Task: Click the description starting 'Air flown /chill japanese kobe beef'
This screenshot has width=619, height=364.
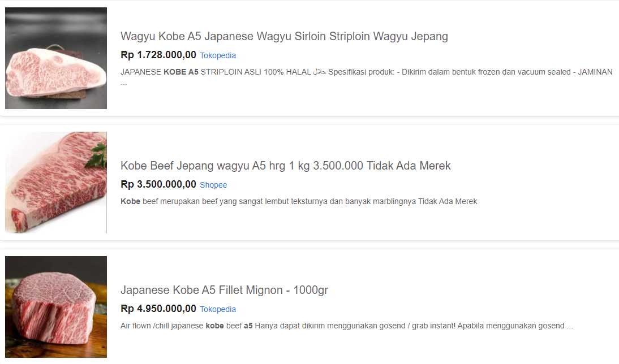Action: tap(347, 326)
